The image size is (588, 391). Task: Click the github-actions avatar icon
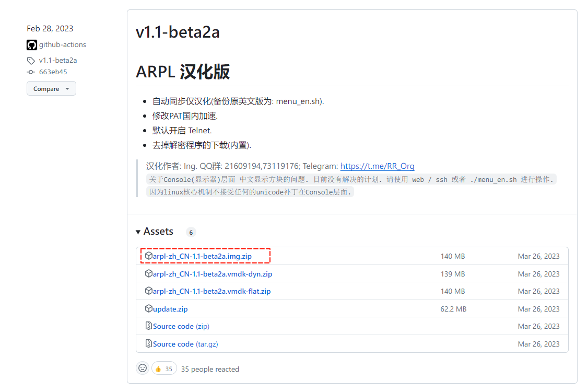pyautogui.click(x=32, y=45)
